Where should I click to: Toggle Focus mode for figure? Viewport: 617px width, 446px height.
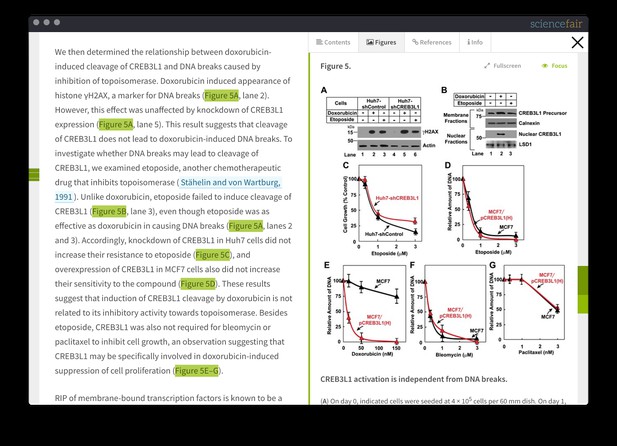[x=554, y=66]
